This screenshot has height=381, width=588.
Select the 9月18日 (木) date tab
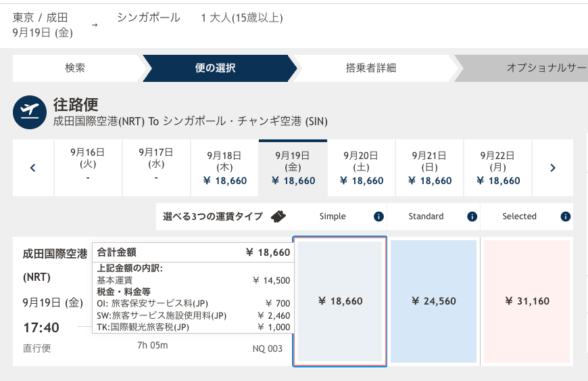(224, 168)
